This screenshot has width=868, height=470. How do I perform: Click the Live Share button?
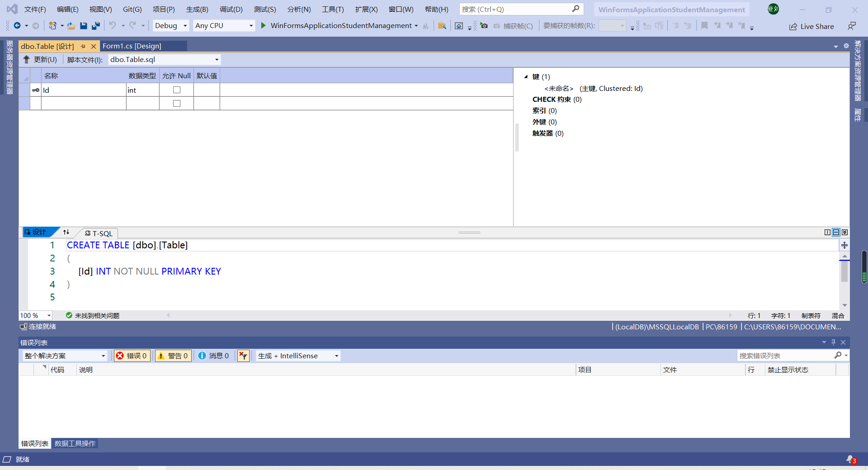click(x=811, y=26)
